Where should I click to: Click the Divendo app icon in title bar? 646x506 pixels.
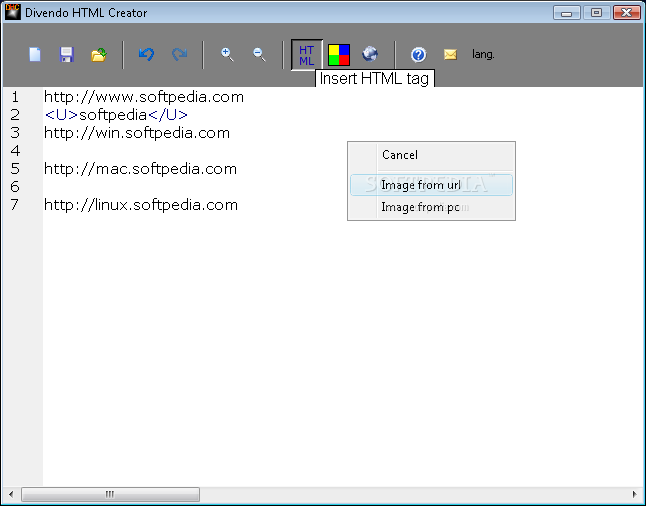coord(12,12)
